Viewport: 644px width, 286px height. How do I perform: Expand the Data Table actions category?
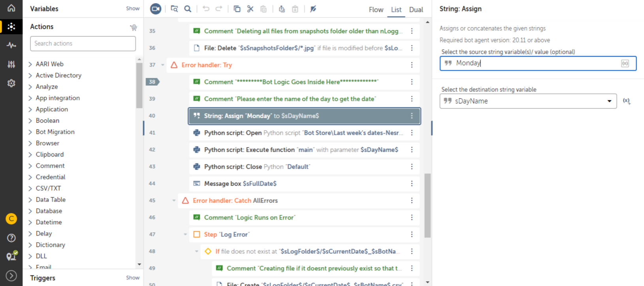30,200
